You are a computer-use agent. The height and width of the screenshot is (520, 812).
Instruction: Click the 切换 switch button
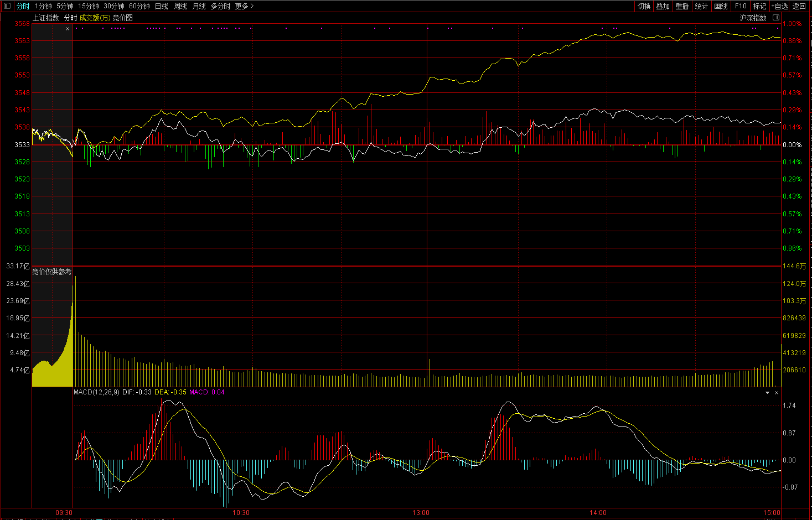pyautogui.click(x=644, y=6)
